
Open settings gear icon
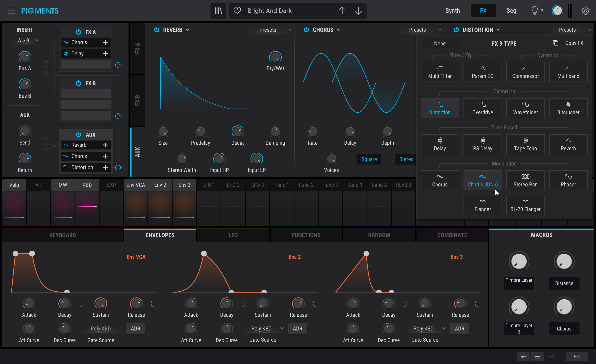[x=585, y=11]
